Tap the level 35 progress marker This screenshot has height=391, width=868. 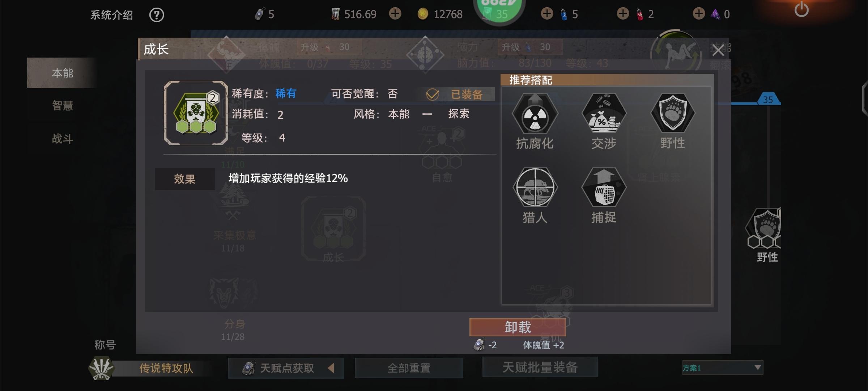(x=768, y=99)
